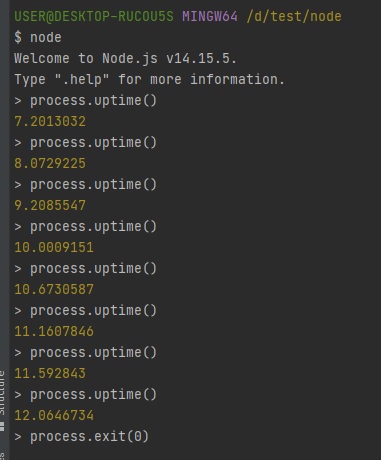Click the output value 11.592843
This screenshot has height=460, width=381.
pos(50,373)
